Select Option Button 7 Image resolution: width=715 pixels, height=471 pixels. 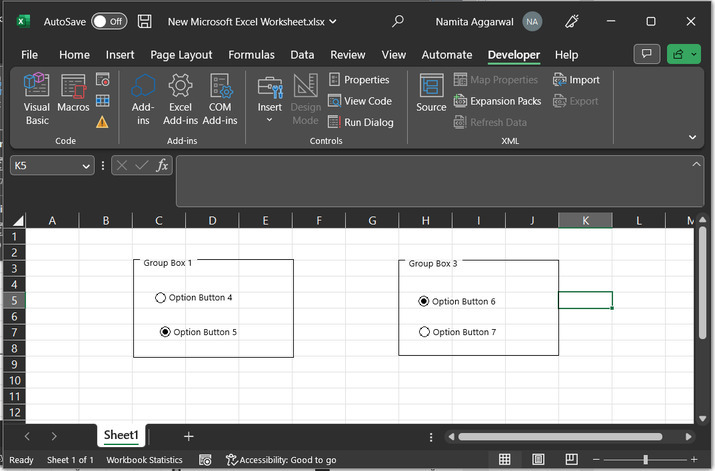425,332
